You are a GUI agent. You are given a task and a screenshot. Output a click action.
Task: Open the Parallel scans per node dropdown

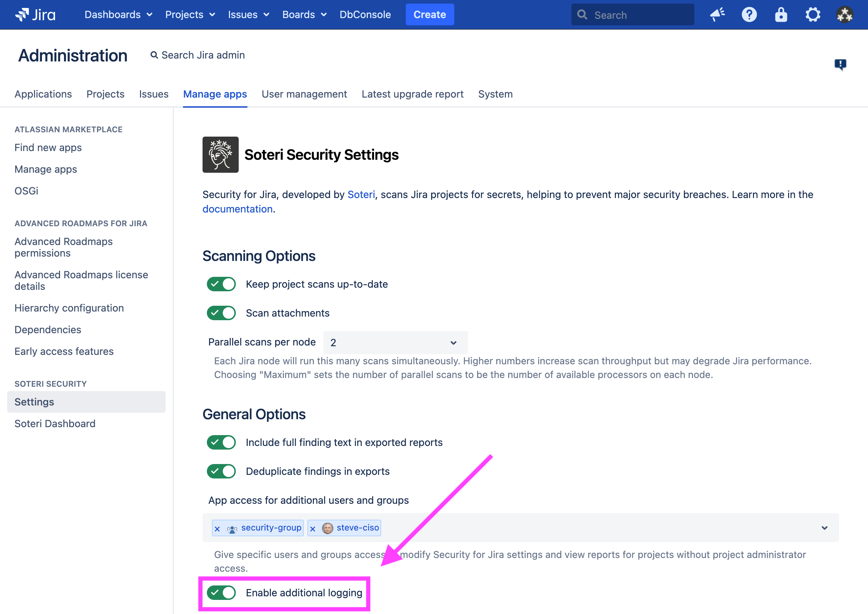pos(395,342)
